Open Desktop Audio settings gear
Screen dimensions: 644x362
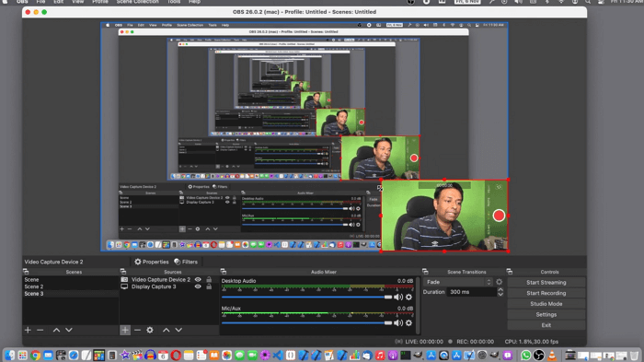coord(408,297)
